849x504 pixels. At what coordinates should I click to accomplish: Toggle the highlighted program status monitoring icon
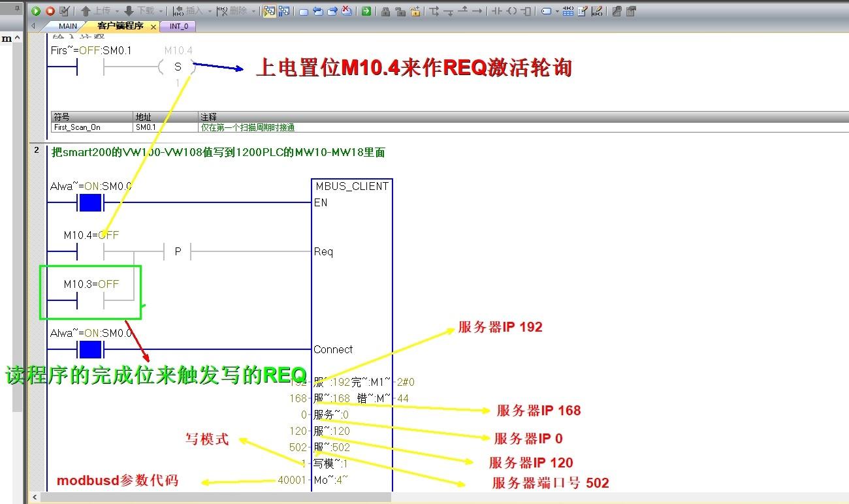tap(269, 11)
